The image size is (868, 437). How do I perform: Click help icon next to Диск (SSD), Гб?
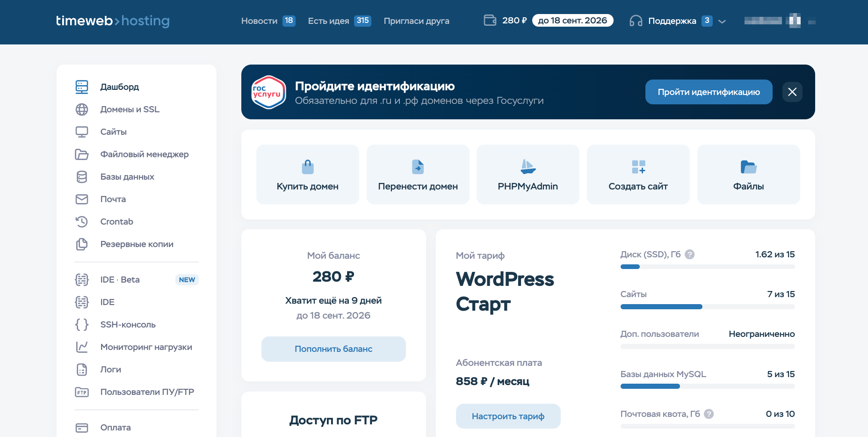pos(689,254)
